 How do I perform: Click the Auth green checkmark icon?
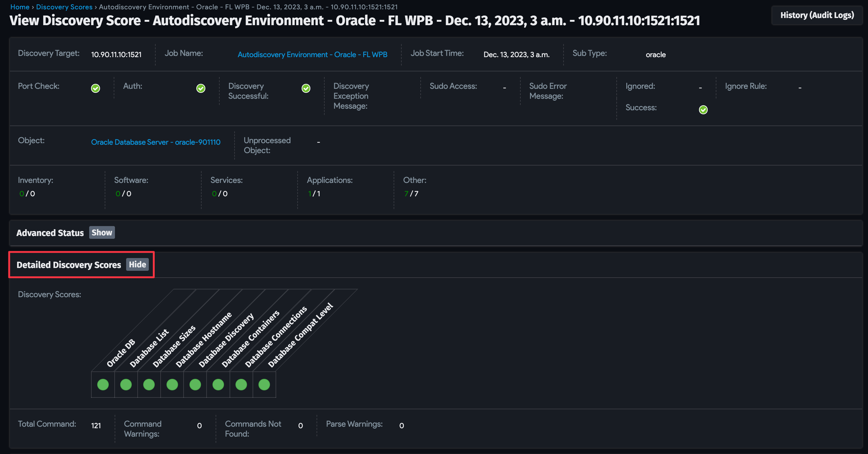201,88
